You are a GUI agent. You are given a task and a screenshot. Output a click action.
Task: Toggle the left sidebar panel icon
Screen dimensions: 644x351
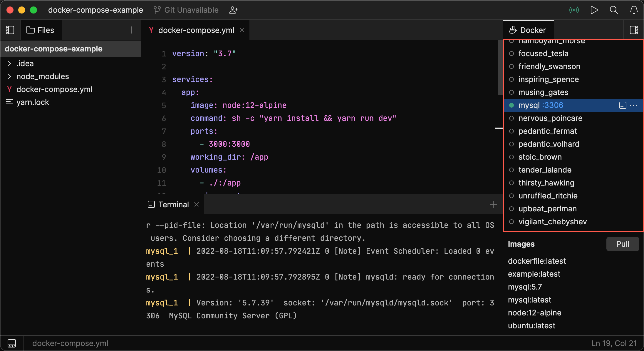(10, 30)
